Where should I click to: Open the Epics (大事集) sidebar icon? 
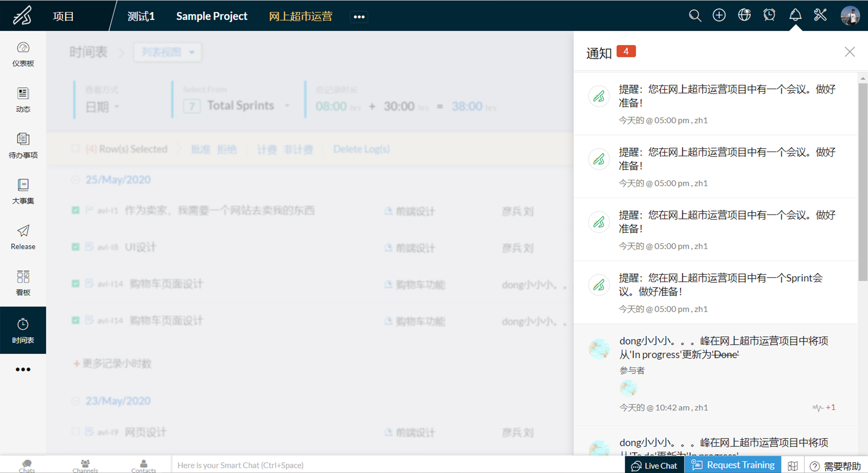click(23, 191)
